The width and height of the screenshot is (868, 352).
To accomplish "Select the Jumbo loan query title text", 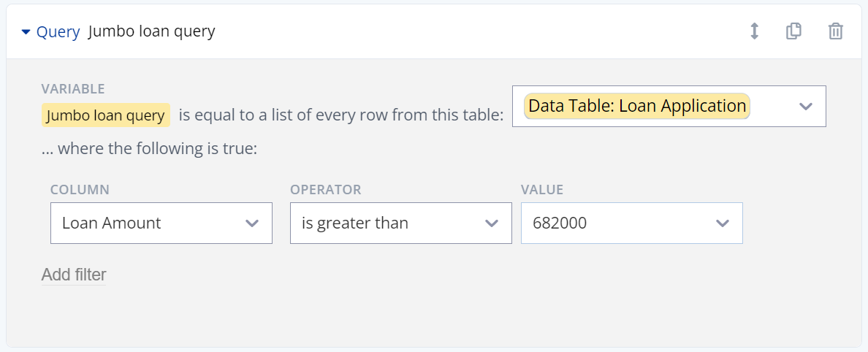I will click(151, 32).
